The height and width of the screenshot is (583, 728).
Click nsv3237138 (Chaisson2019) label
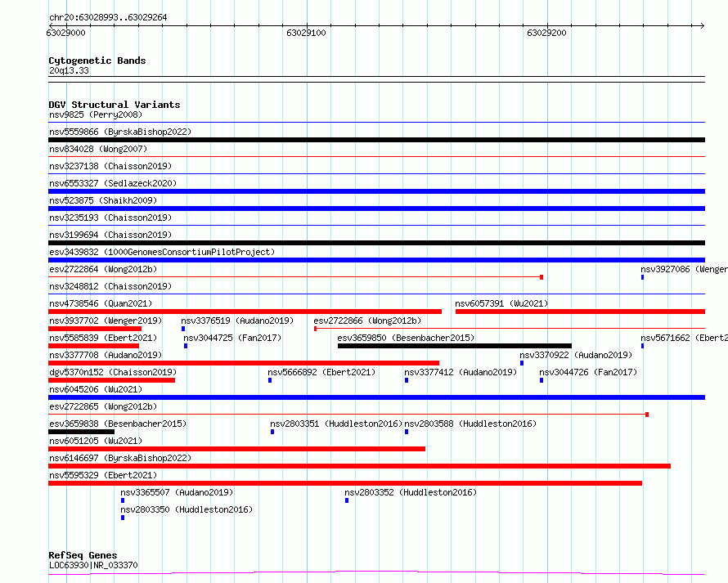pos(110,166)
